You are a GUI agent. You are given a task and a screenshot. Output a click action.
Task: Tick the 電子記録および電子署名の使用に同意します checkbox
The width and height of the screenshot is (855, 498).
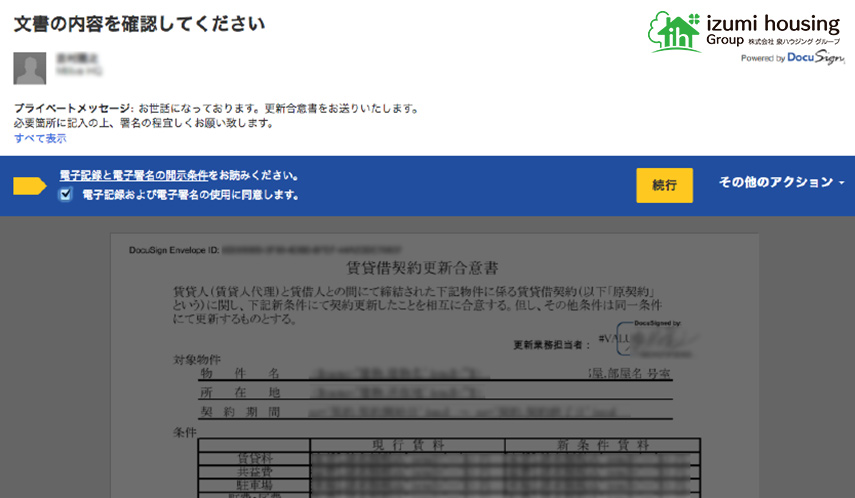pyautogui.click(x=66, y=195)
